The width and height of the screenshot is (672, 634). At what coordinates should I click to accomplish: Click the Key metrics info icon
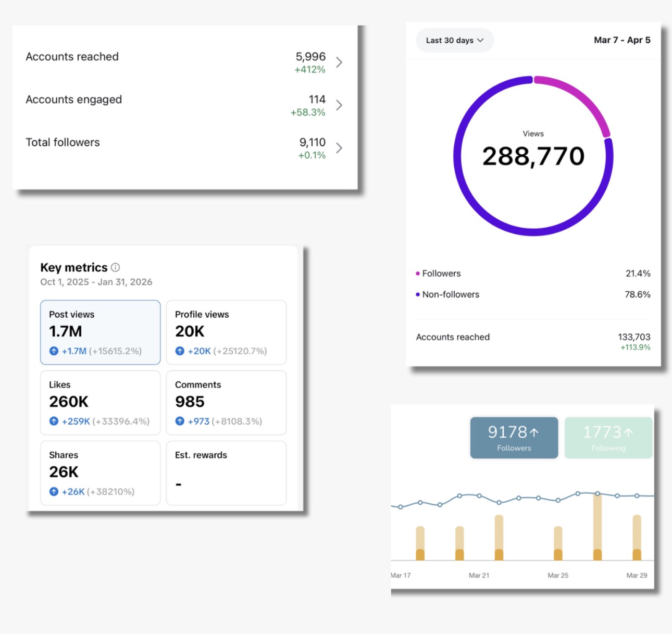(116, 267)
